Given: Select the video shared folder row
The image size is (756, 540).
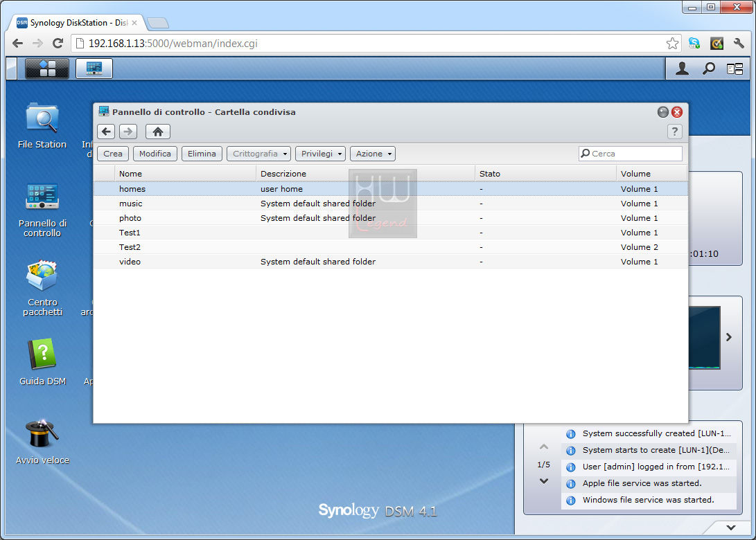Looking at the screenshot, I should (x=391, y=262).
